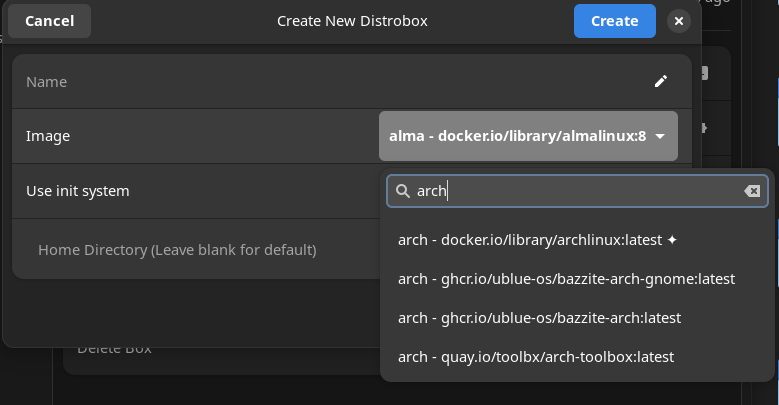
Task: Click the "Image" row label
Action: click(x=48, y=136)
